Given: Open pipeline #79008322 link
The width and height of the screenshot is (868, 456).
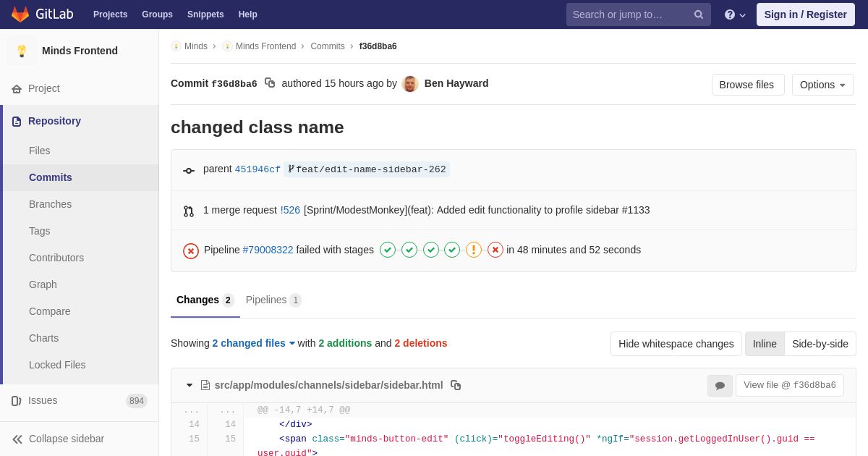Looking at the screenshot, I should 268,250.
